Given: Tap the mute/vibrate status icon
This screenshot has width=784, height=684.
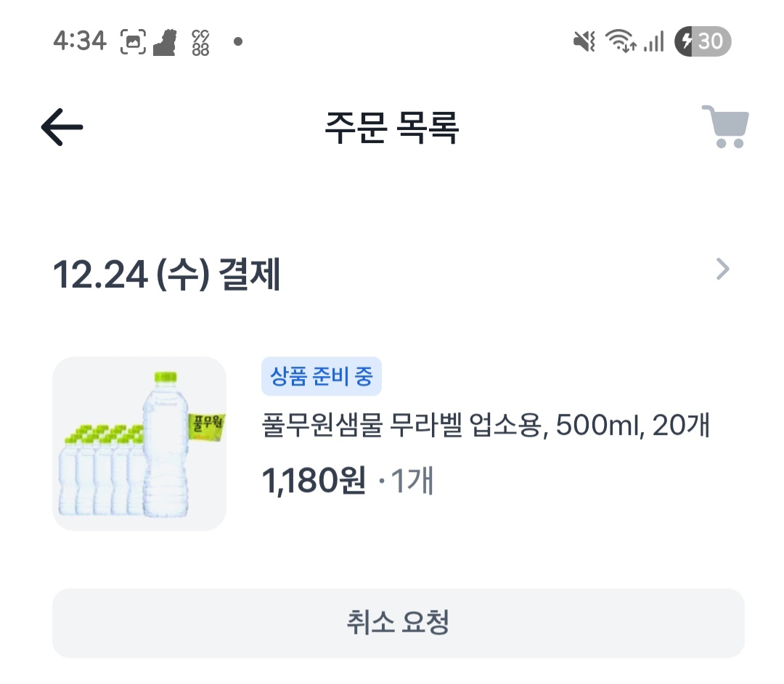Looking at the screenshot, I should (584, 41).
